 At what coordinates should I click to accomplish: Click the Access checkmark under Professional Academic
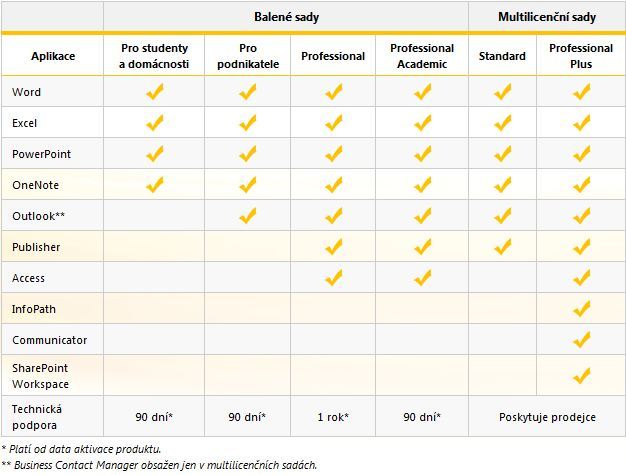422,277
